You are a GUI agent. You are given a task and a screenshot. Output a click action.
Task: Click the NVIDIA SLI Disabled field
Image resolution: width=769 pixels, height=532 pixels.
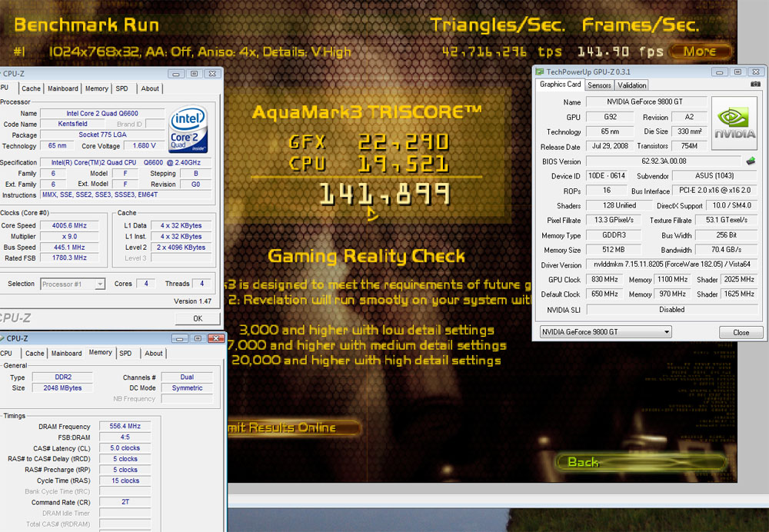click(672, 309)
